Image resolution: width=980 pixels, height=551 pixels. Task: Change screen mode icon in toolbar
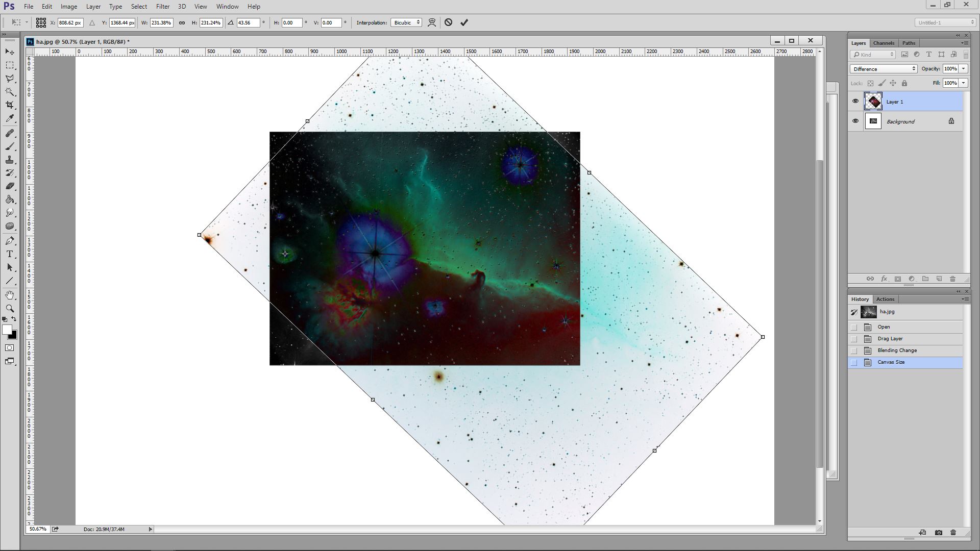(10, 361)
